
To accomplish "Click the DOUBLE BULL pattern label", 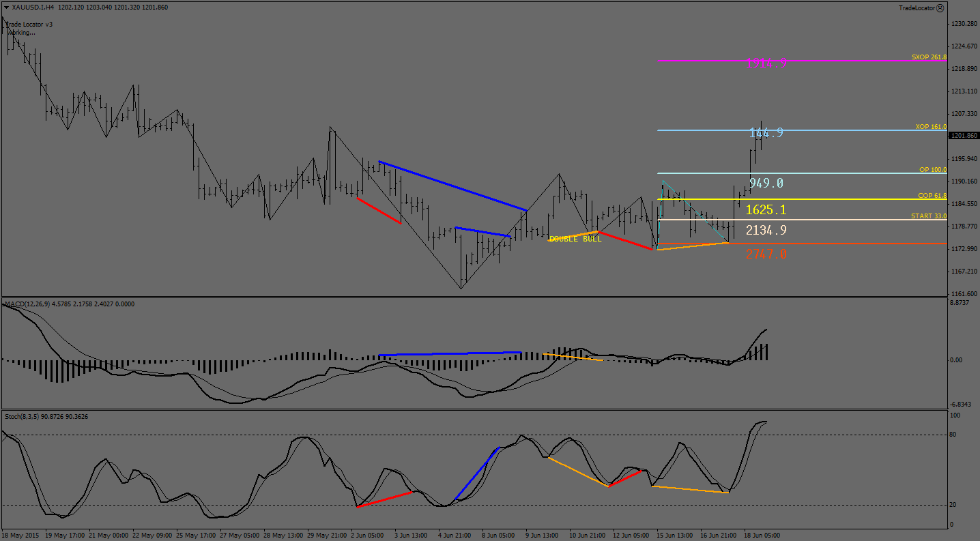I will [x=575, y=239].
